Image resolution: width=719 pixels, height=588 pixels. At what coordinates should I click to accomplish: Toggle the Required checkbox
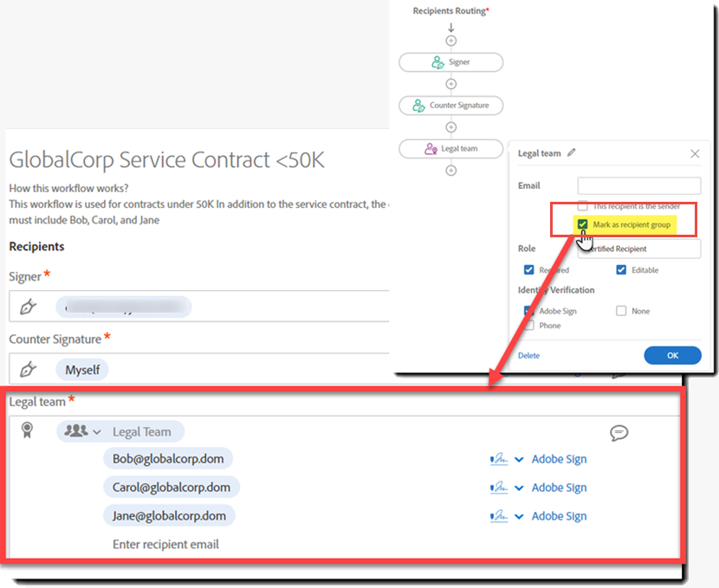pos(528,270)
